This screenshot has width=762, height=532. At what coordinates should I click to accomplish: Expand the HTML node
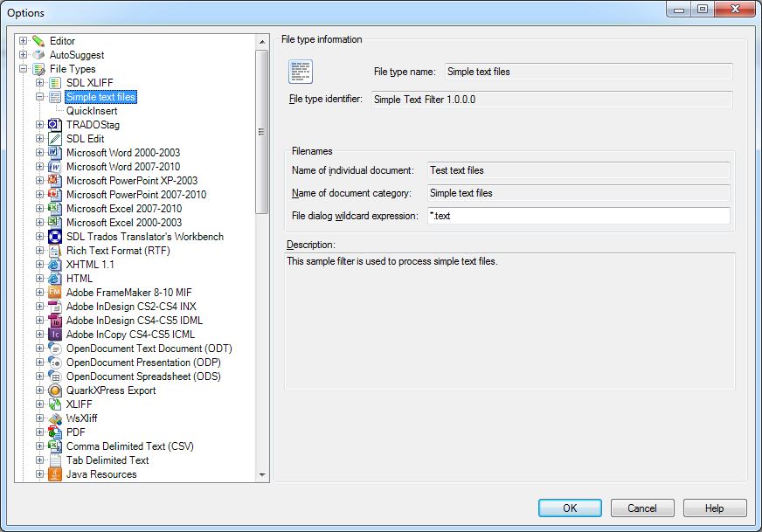click(x=40, y=279)
